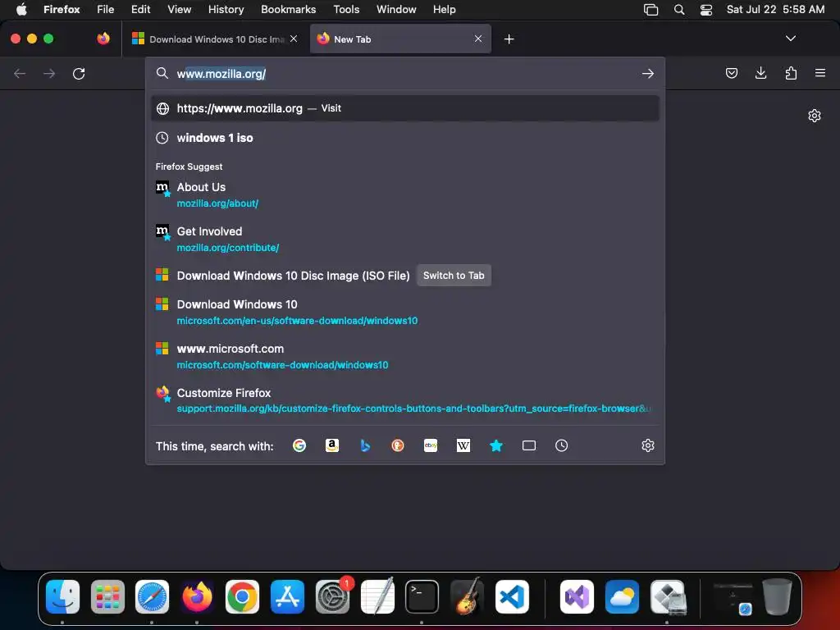Open the Trash in the Dock

(778, 596)
